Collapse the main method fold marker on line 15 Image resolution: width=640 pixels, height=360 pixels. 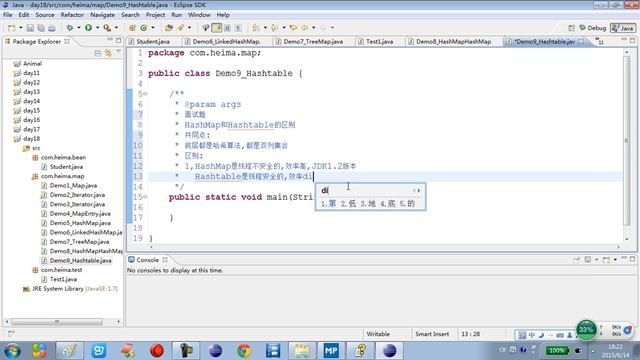coord(145,197)
